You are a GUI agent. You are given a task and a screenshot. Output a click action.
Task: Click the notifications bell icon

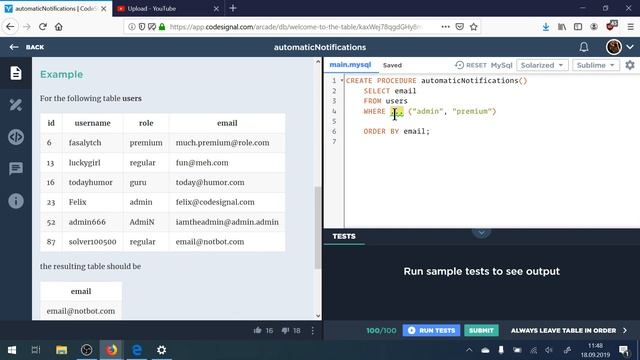(x=584, y=47)
